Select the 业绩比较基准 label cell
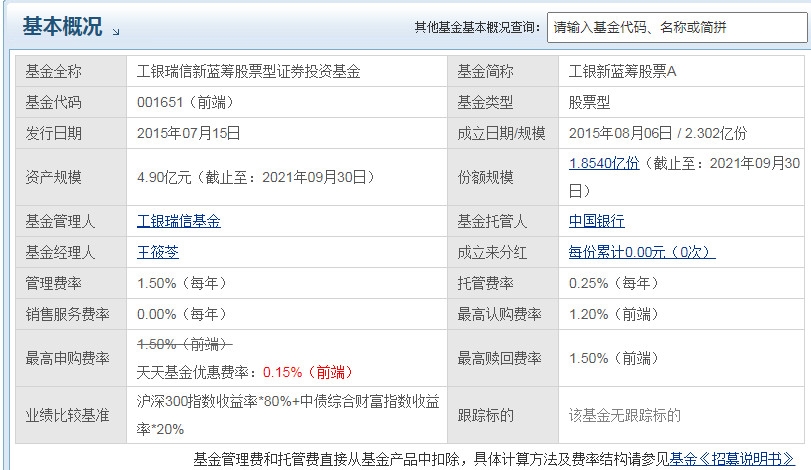 pyautogui.click(x=71, y=415)
